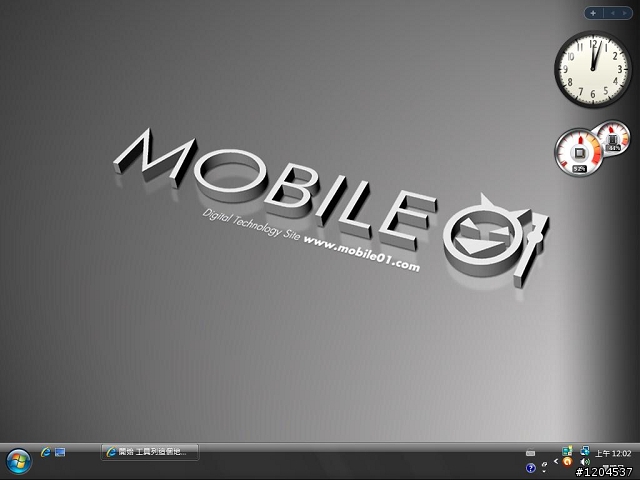The height and width of the screenshot is (480, 640).
Task: Click the CPU meter gadget dial
Action: [x=579, y=152]
